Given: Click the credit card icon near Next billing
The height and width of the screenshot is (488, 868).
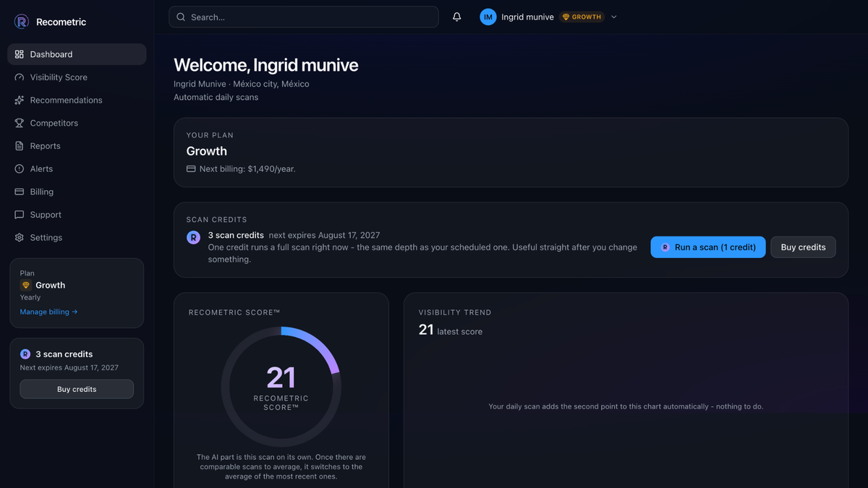Looking at the screenshot, I should tap(191, 168).
